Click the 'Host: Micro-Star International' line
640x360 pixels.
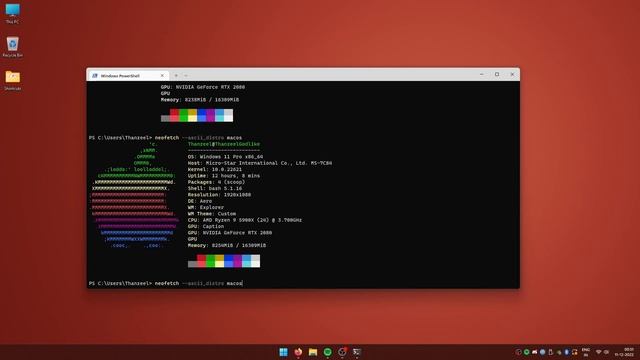tap(260, 163)
